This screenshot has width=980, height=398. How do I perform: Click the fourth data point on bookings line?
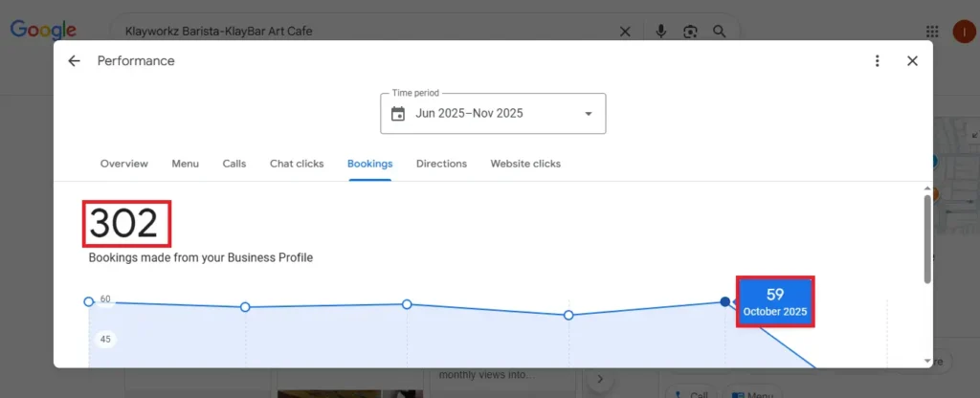568,315
